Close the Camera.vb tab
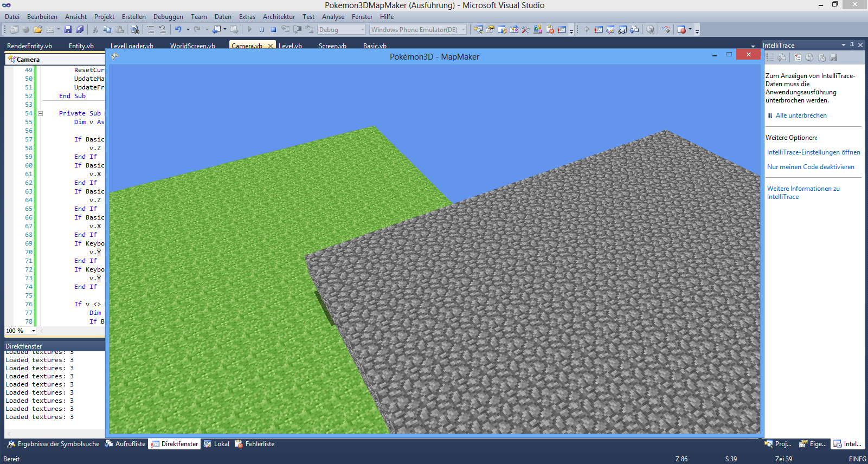The image size is (868, 464). pos(270,46)
